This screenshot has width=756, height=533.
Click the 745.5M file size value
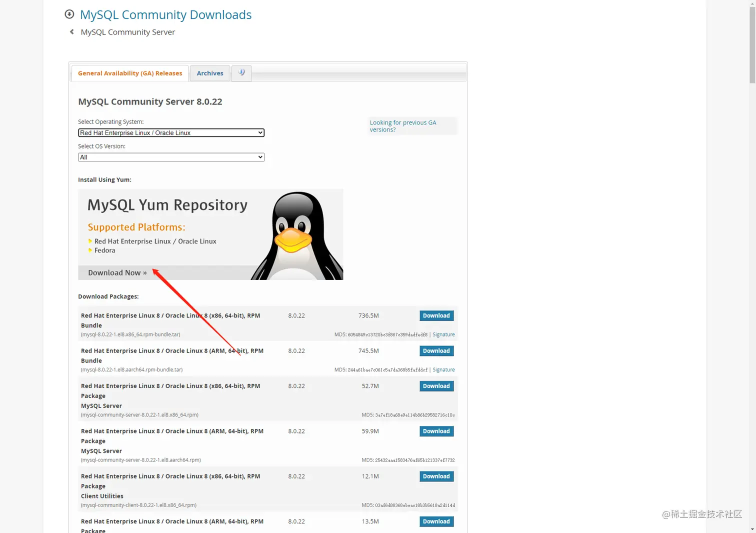point(368,351)
